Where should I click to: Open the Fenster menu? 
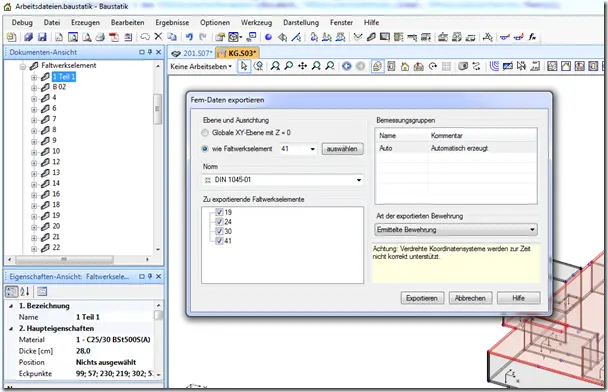point(341,22)
